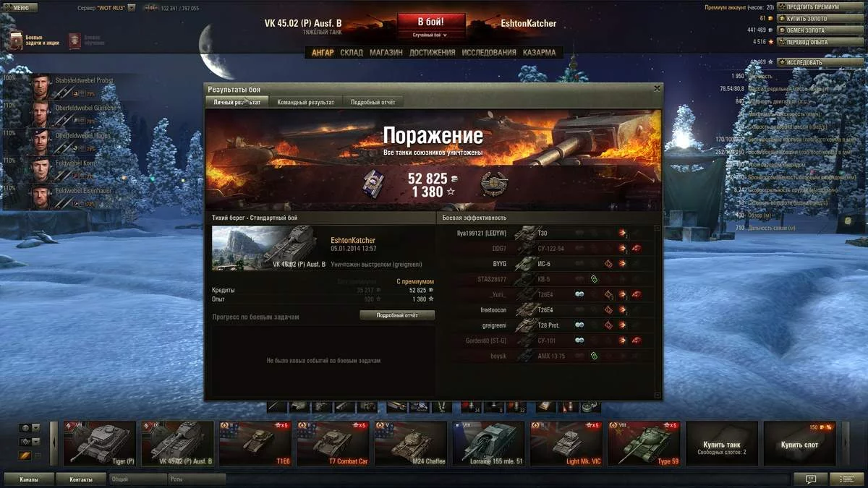The height and width of the screenshot is (488, 868).
Task: Open the МАГАЗИН tab
Action: click(x=386, y=52)
